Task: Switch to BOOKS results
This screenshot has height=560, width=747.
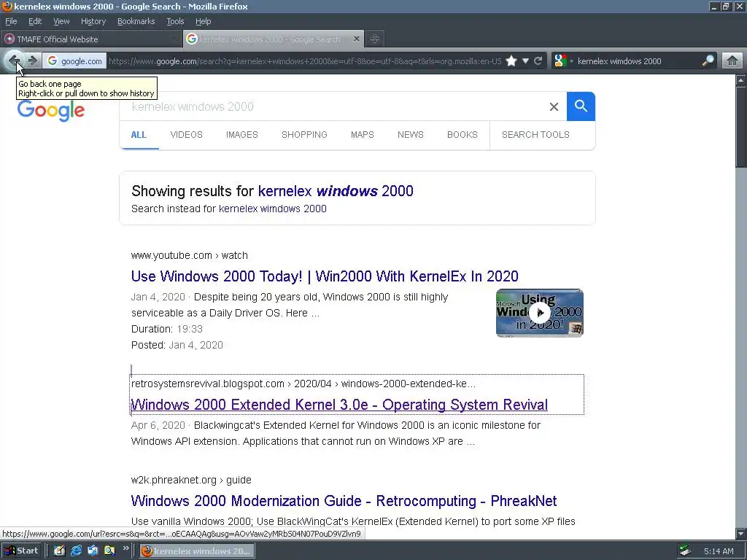Action: click(x=462, y=135)
